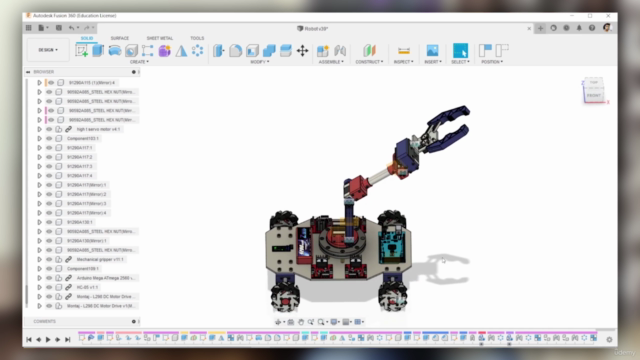This screenshot has height=360, width=640.
Task: Open the Design workspace dropdown
Action: tap(48, 50)
